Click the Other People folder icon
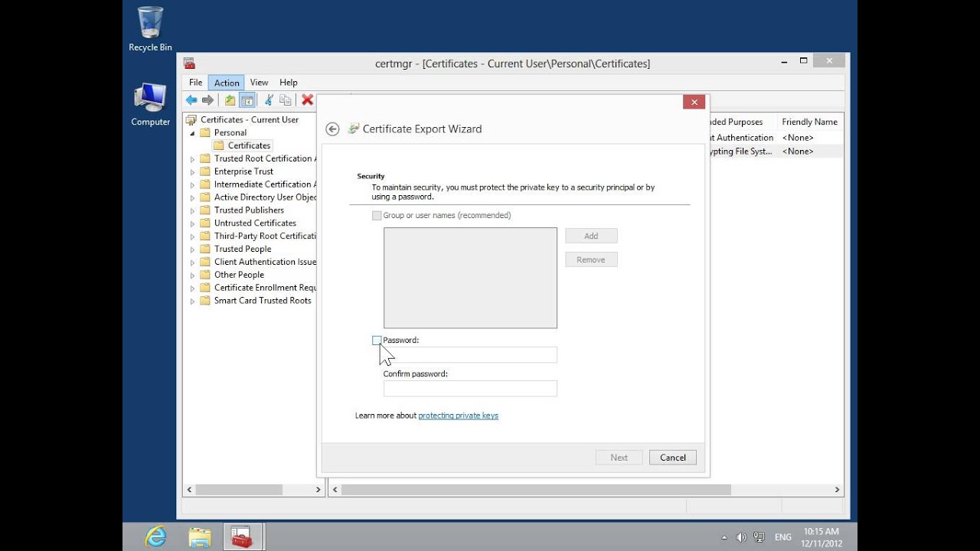The width and height of the screenshot is (980, 551). (x=205, y=275)
